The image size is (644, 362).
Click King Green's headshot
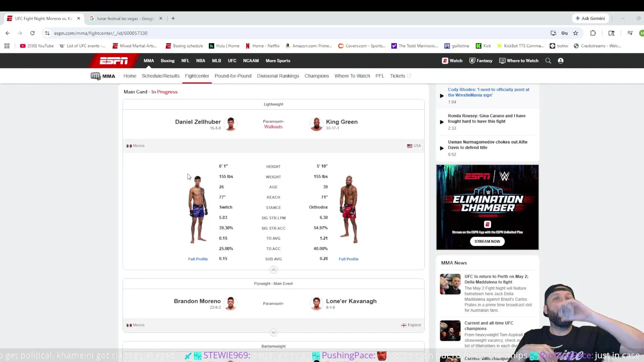[x=316, y=124]
